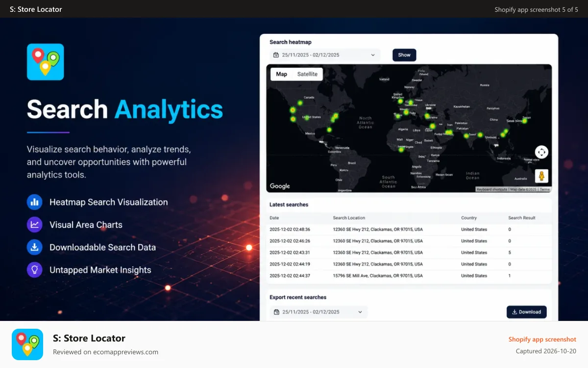The image size is (588, 368).
Task: Select the row dated 2025-12-02 02:44:19
Action: pos(409,264)
